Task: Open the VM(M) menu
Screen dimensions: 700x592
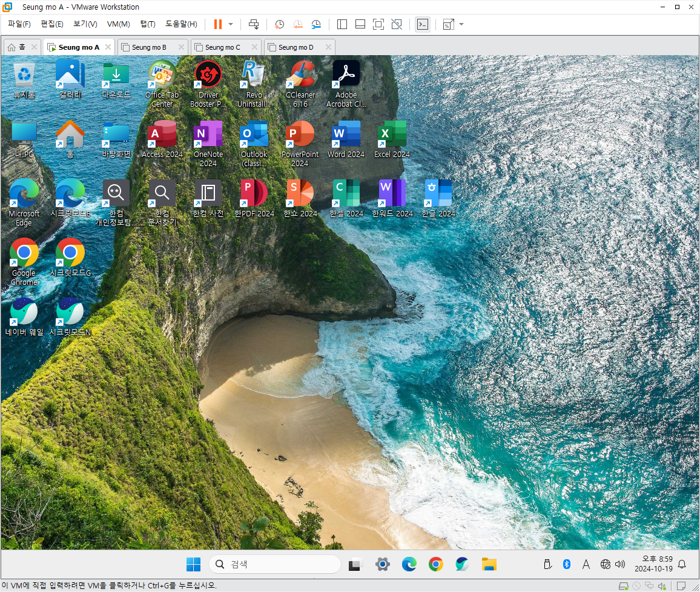Action: (x=118, y=24)
